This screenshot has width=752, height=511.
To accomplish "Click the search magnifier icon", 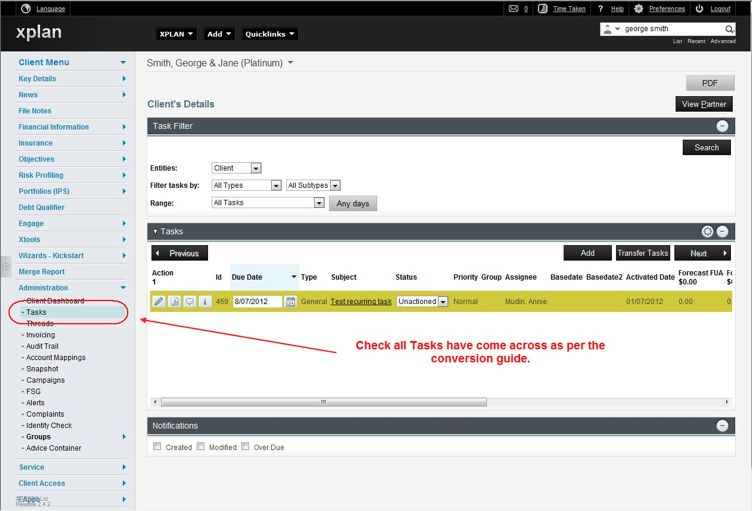I will (x=729, y=29).
